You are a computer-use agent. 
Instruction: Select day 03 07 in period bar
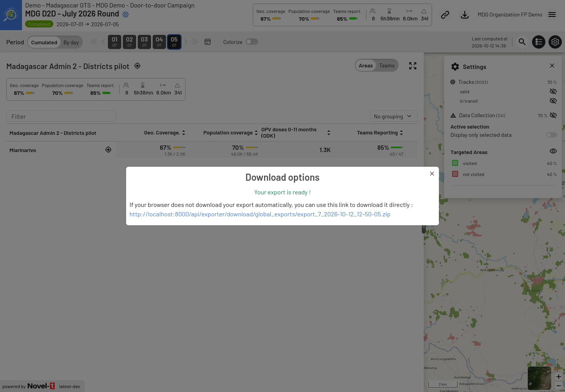(x=144, y=42)
